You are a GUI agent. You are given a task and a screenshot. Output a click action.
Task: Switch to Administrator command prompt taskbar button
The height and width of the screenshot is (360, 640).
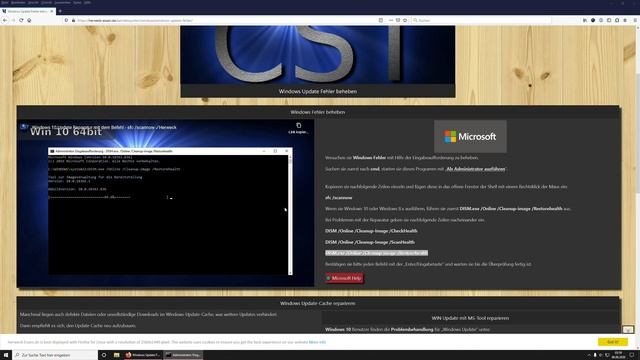(183, 355)
